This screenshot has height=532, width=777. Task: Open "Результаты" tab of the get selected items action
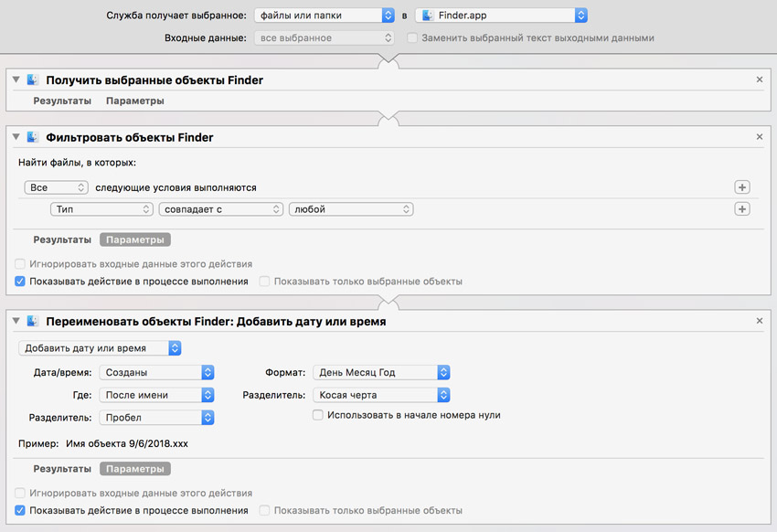click(x=62, y=101)
